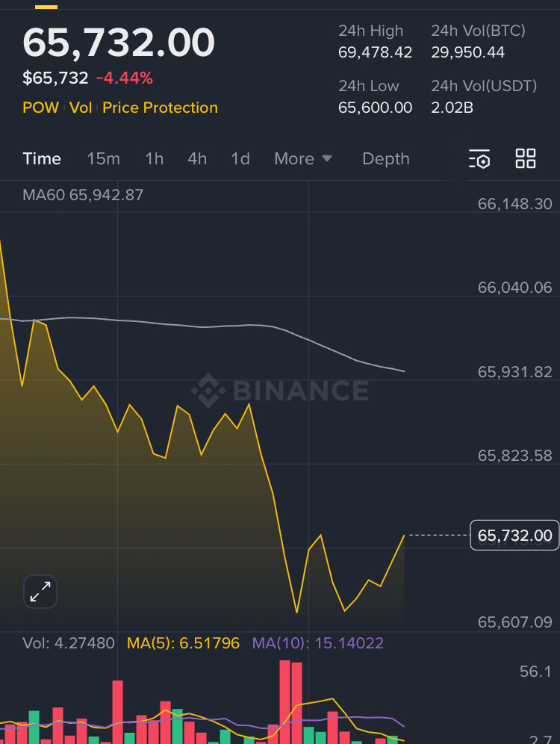Tap the MA60 indicator label
The image size is (560, 744).
click(83, 195)
